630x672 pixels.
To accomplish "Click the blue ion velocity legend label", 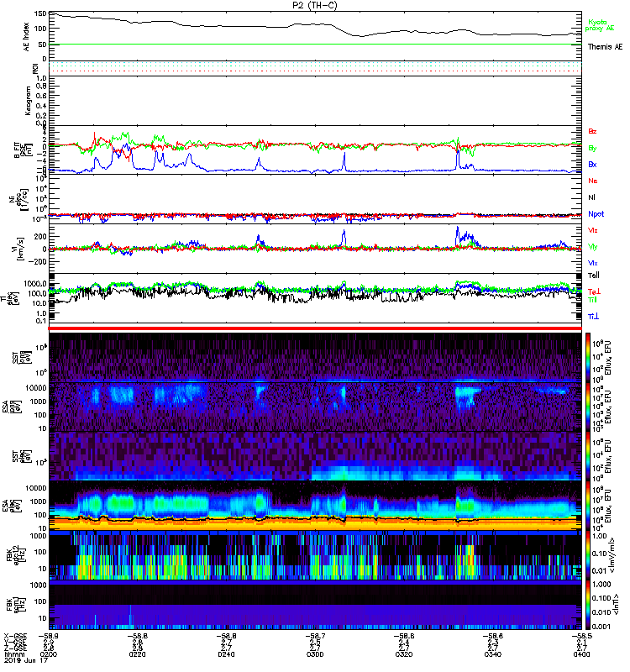I will (x=593, y=263).
